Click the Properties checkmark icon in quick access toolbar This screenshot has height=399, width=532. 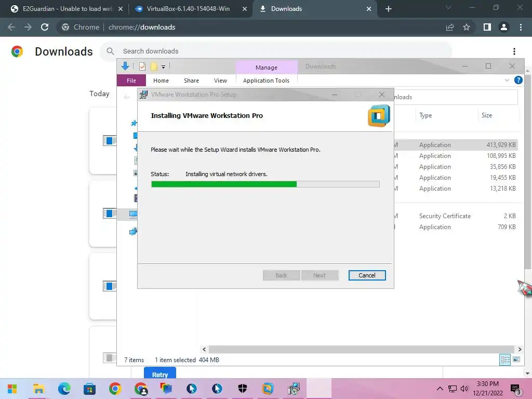click(x=142, y=66)
